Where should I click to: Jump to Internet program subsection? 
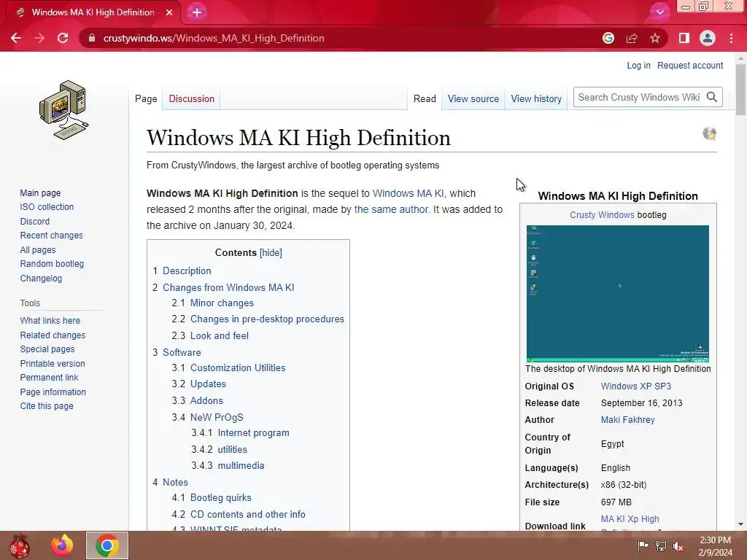click(x=253, y=433)
